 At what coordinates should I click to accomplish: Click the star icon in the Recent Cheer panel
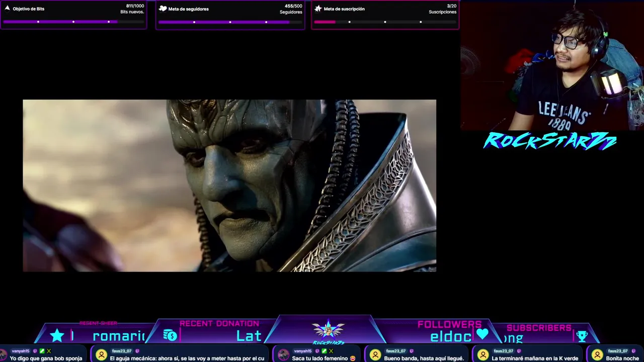pos(57,336)
